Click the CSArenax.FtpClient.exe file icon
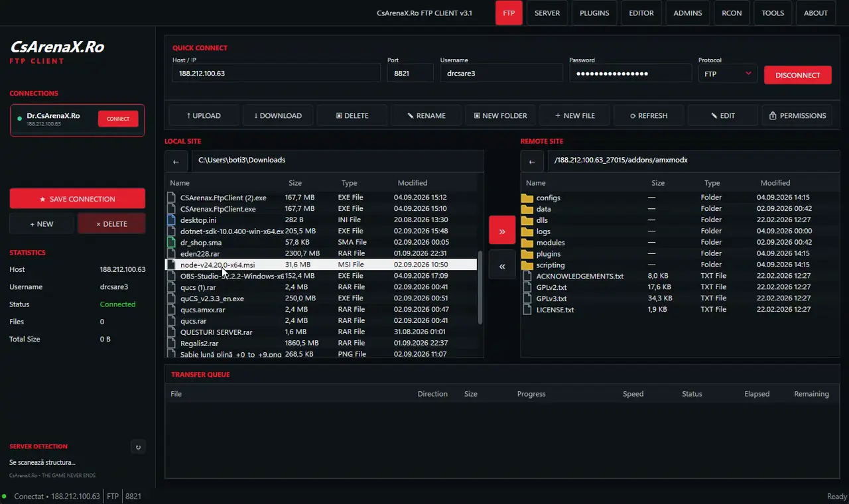 [x=172, y=208]
